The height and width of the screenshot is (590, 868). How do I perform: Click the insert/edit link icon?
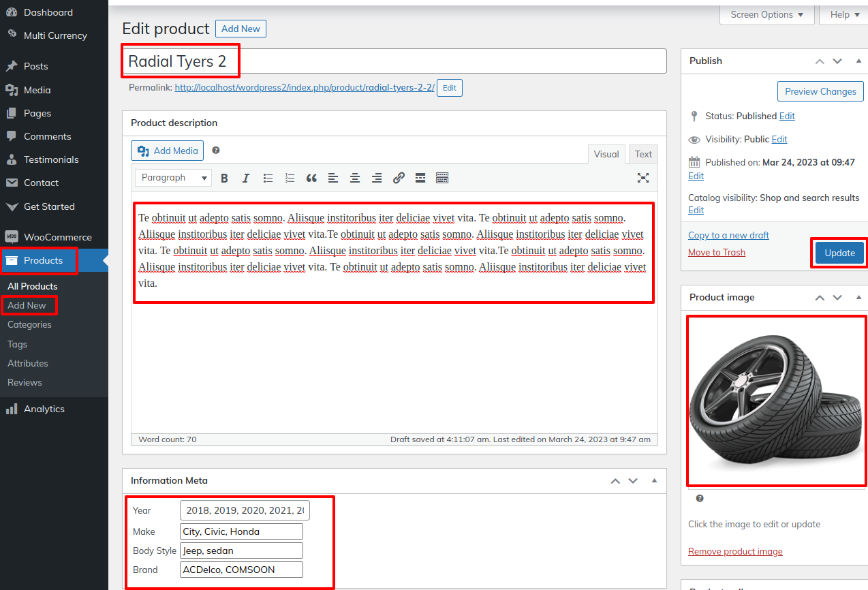pyautogui.click(x=399, y=178)
